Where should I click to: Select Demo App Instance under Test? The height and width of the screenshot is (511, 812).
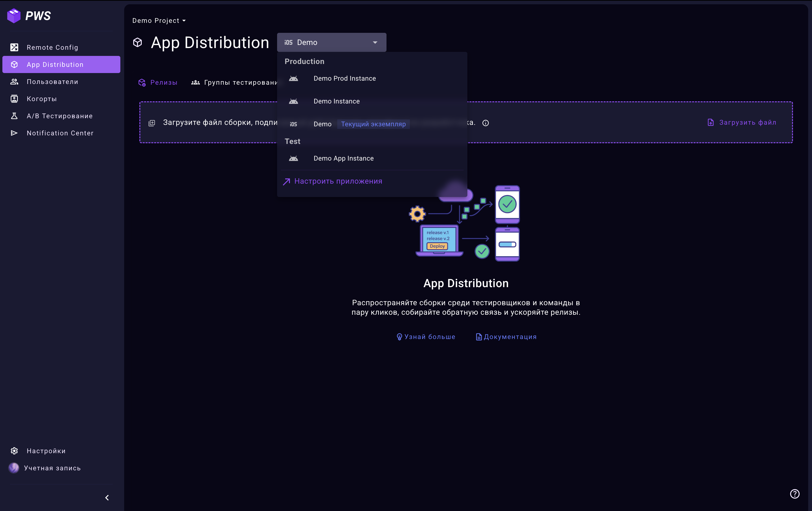[x=343, y=158]
